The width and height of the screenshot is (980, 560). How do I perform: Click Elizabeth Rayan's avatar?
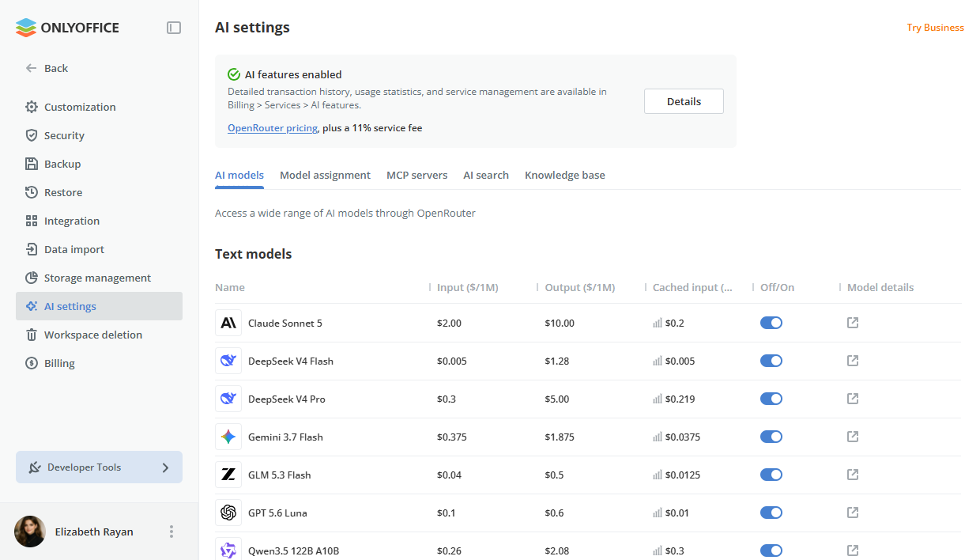click(30, 532)
